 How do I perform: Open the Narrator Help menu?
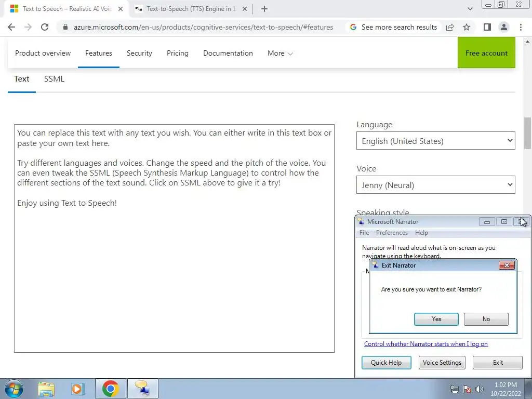421,233
